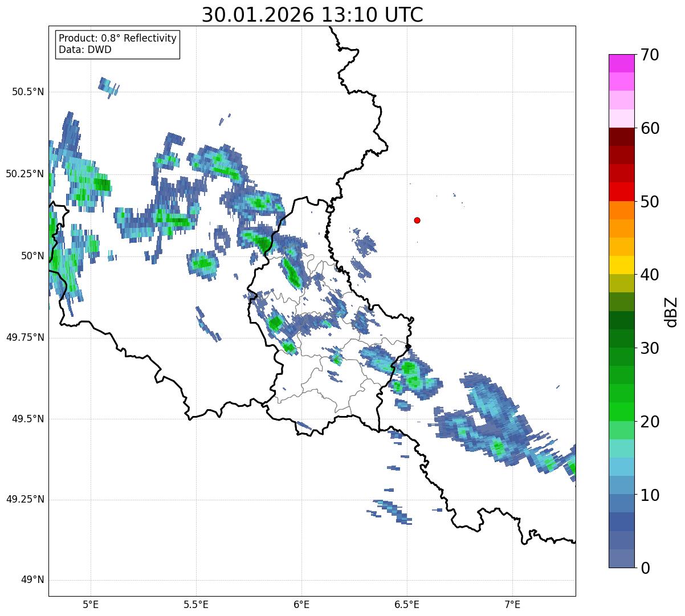Image resolution: width=685 pixels, height=616 pixels.
Task: Click the colorbar tick label "10"
Action: pyautogui.click(x=650, y=495)
